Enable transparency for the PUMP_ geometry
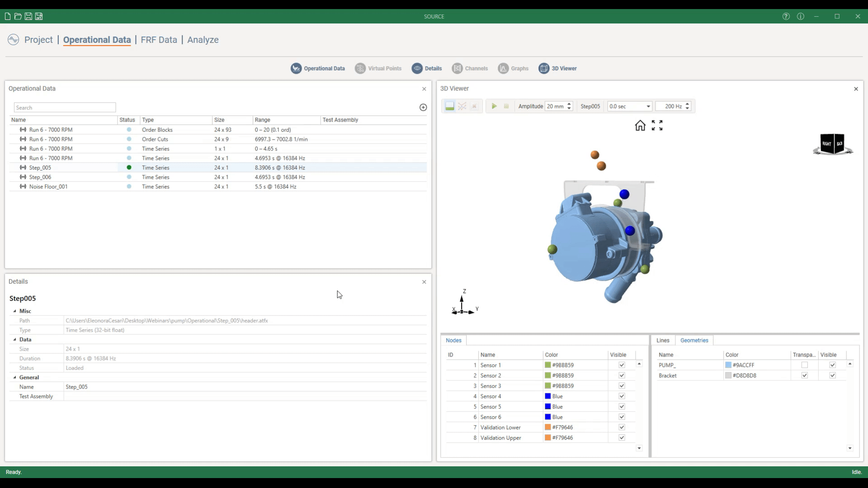 click(x=804, y=365)
